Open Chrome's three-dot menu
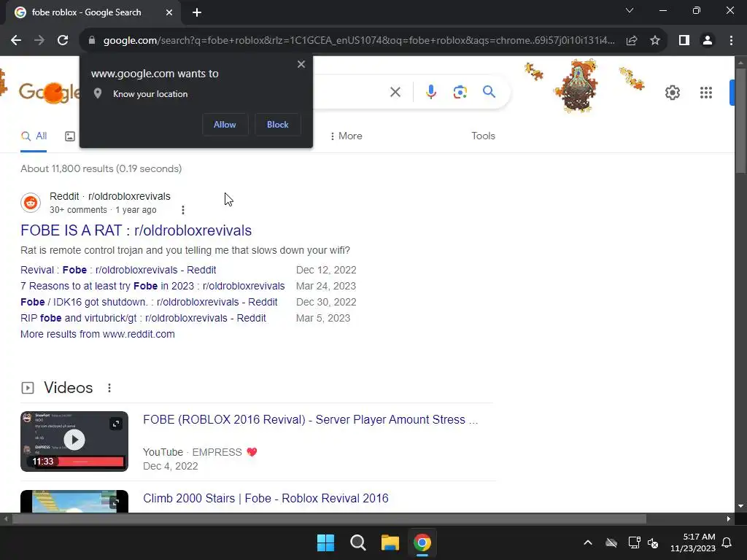This screenshot has width=747, height=560. 731,41
